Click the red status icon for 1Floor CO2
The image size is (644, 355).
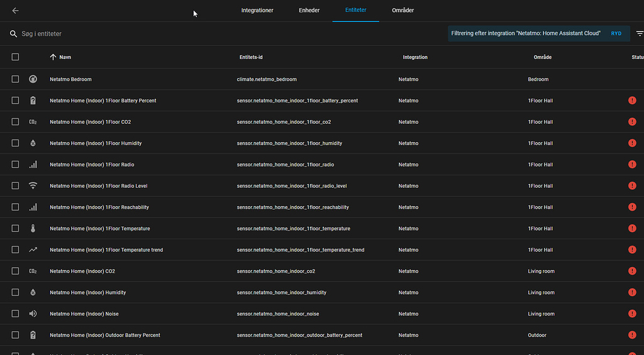[632, 122]
